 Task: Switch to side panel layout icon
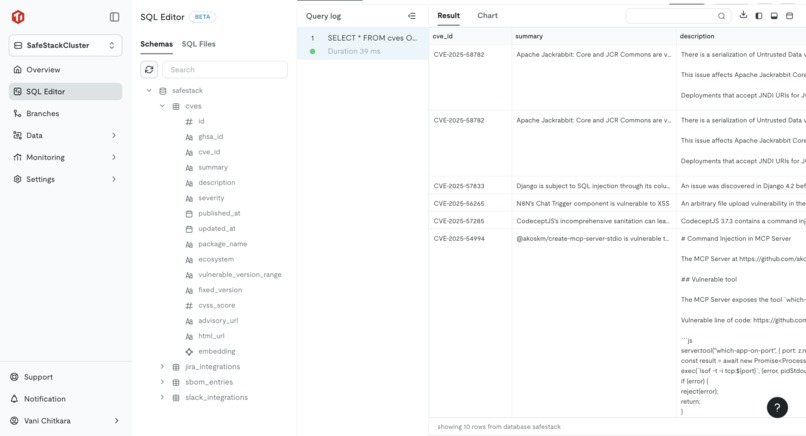[759, 16]
